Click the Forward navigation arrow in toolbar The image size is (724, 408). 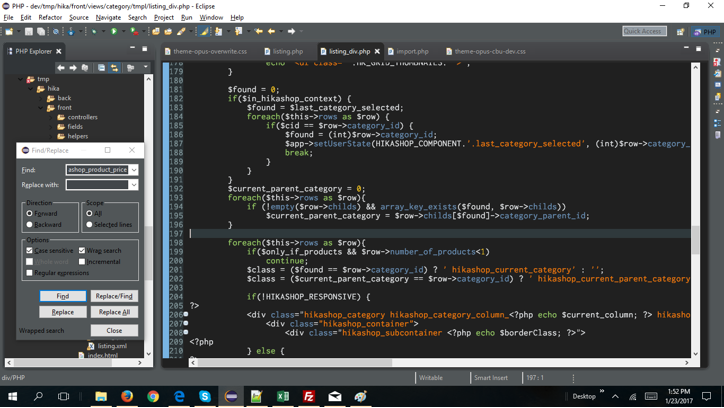tap(291, 31)
